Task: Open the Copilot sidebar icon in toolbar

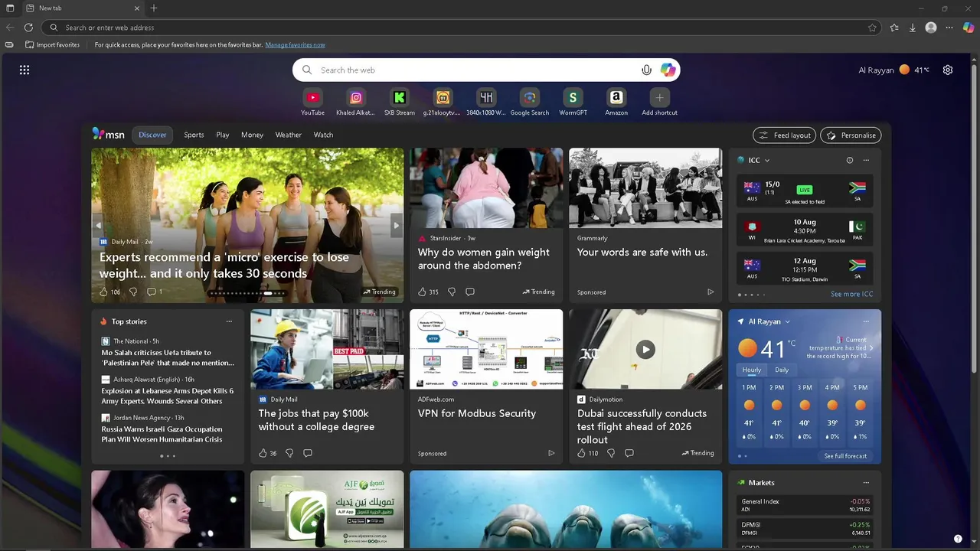Action: click(968, 28)
